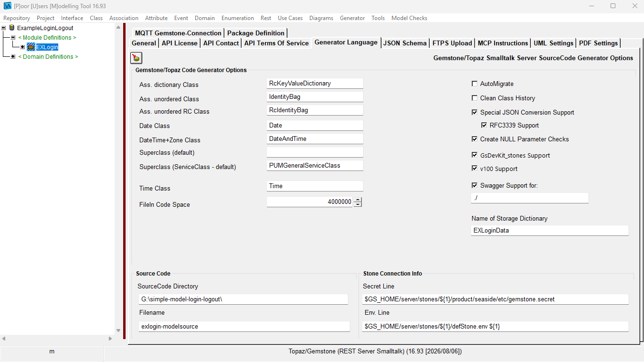
Task: Go to the General tab
Action: click(144, 43)
